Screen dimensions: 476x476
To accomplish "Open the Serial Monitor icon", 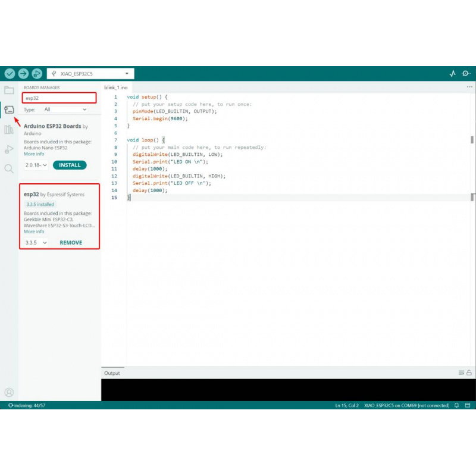I will (x=466, y=73).
